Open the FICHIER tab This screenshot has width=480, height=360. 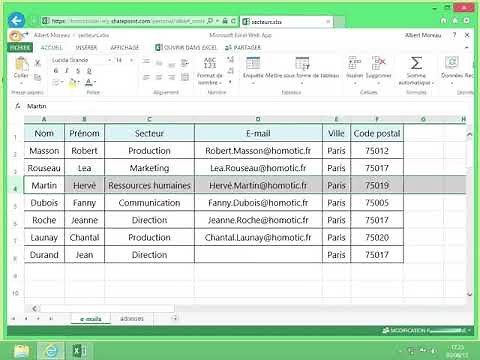coord(20,47)
